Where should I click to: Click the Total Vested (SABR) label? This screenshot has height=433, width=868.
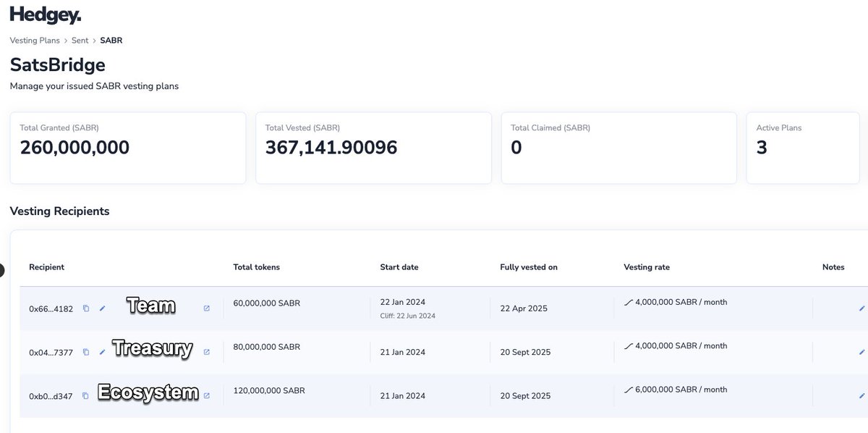click(x=302, y=128)
